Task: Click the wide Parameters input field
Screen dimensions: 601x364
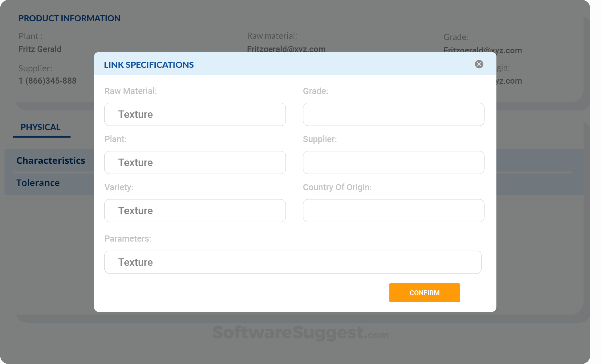Action: pyautogui.click(x=293, y=262)
